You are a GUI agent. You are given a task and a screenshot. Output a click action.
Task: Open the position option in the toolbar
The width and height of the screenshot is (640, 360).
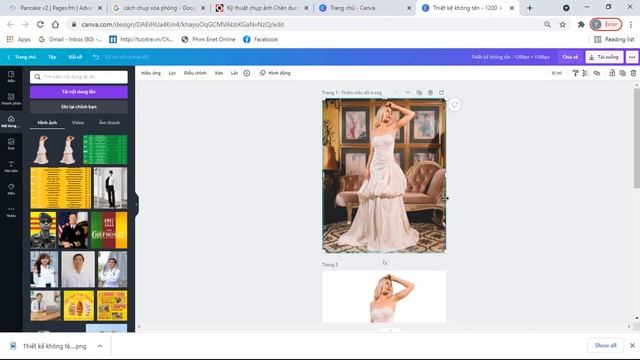(557, 73)
